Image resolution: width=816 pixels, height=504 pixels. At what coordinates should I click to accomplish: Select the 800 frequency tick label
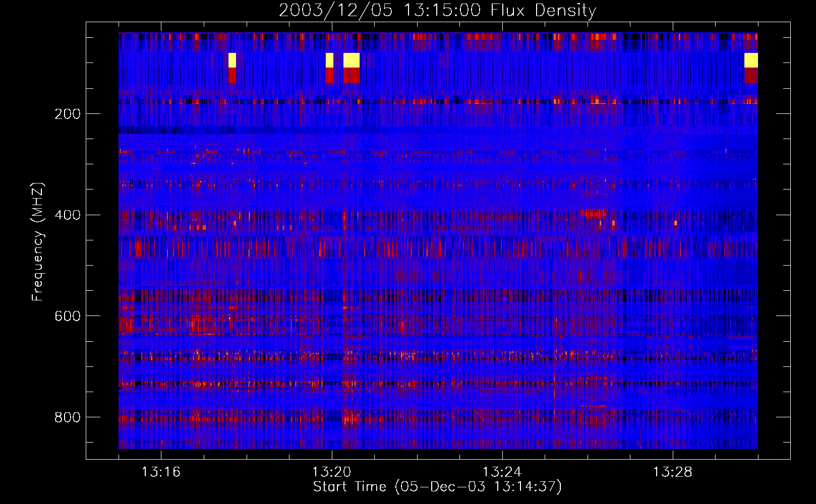point(68,417)
